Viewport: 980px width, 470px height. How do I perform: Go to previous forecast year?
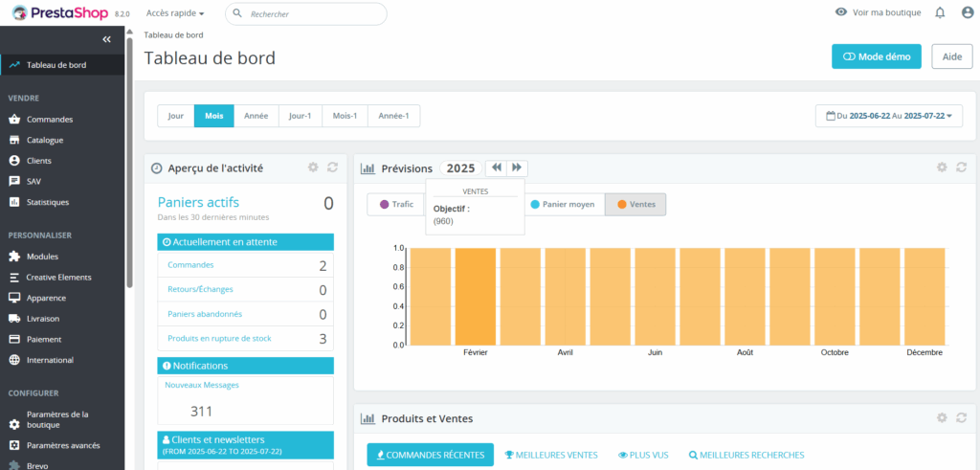497,168
